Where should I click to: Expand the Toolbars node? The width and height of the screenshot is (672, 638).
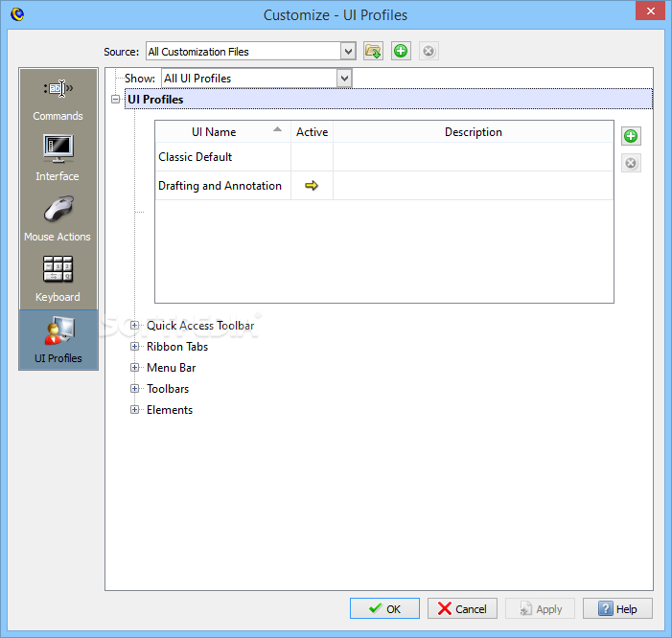pos(134,388)
